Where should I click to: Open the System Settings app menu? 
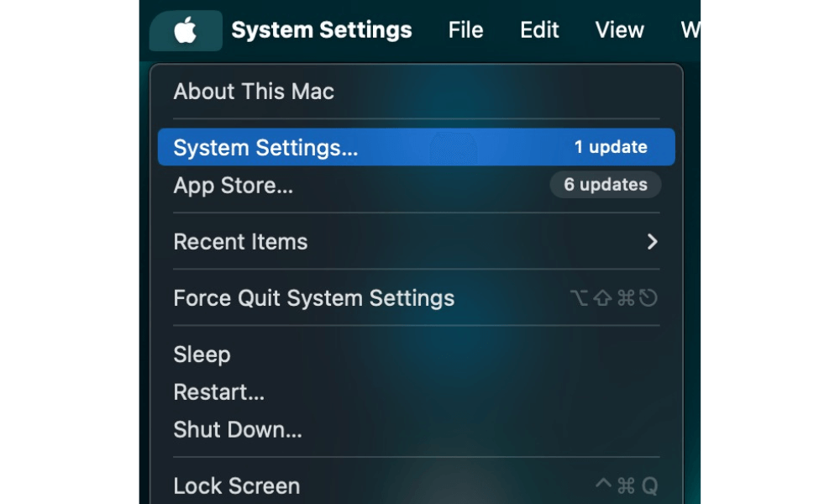tap(322, 30)
